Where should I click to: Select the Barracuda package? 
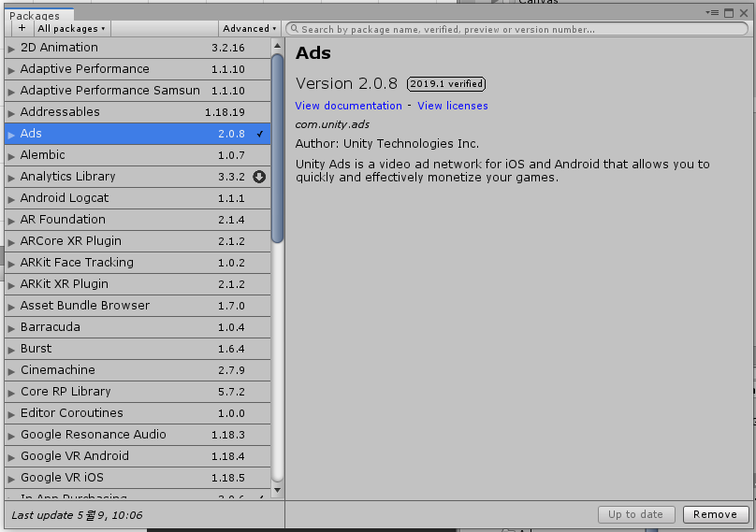[138, 327]
